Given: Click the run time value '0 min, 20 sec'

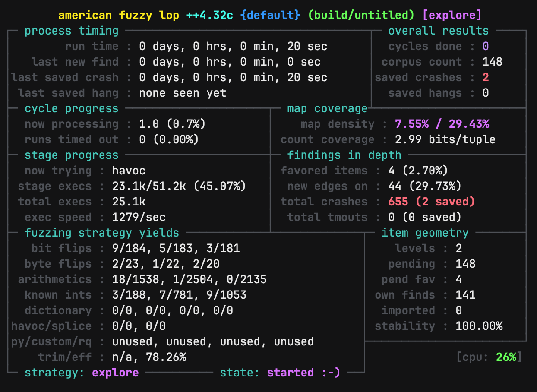Looking at the screenshot, I should click(x=284, y=47).
